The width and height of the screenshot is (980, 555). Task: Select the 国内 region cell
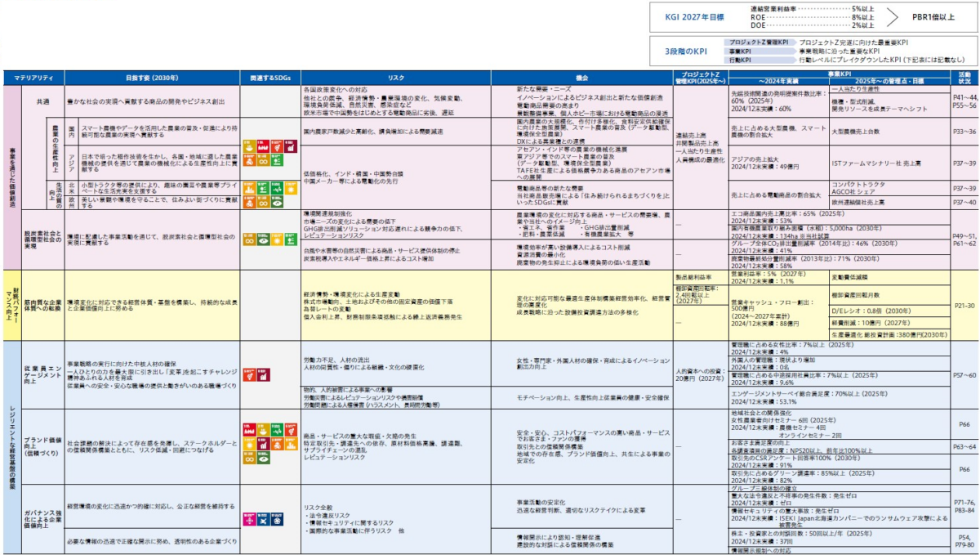(72, 131)
